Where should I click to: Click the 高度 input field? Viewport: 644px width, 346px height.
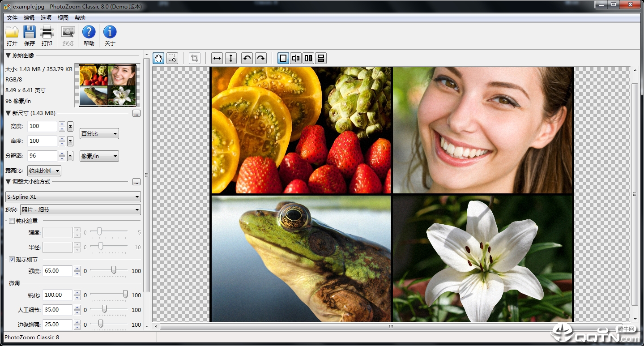(43, 141)
